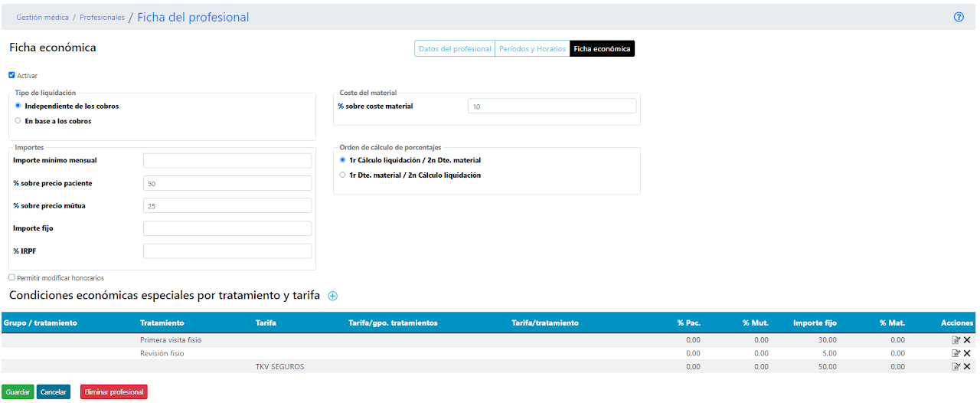Choose 1r Dte. material / 2n Cálculo liquidación

342,175
